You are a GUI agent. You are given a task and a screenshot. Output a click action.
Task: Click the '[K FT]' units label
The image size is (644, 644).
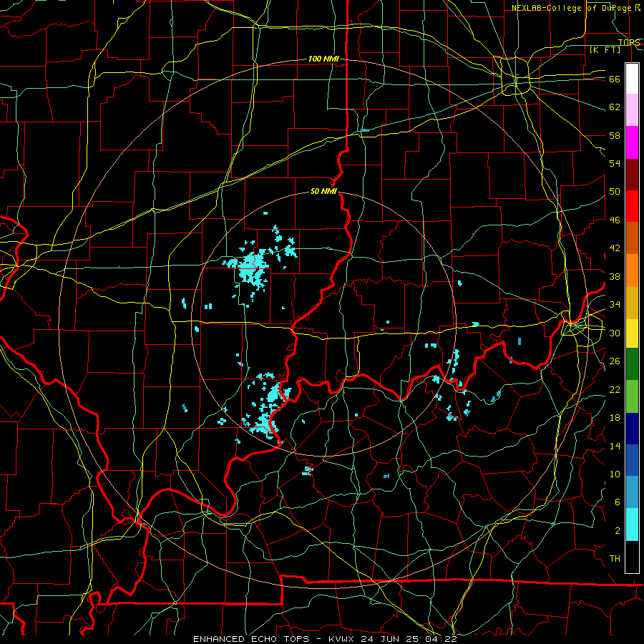pos(605,49)
